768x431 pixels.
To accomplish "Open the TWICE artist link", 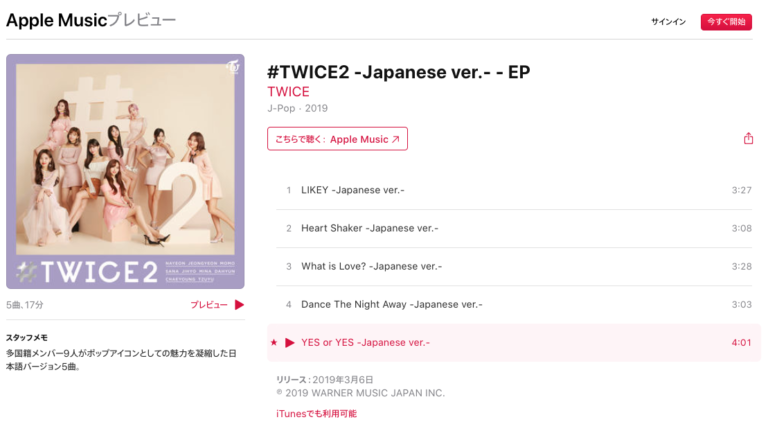I will [x=288, y=92].
